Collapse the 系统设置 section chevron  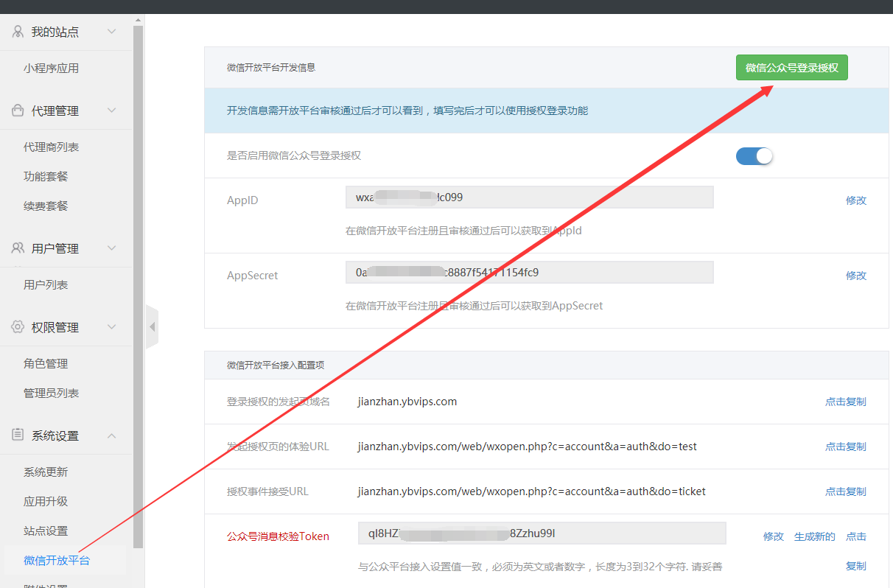[x=112, y=435]
